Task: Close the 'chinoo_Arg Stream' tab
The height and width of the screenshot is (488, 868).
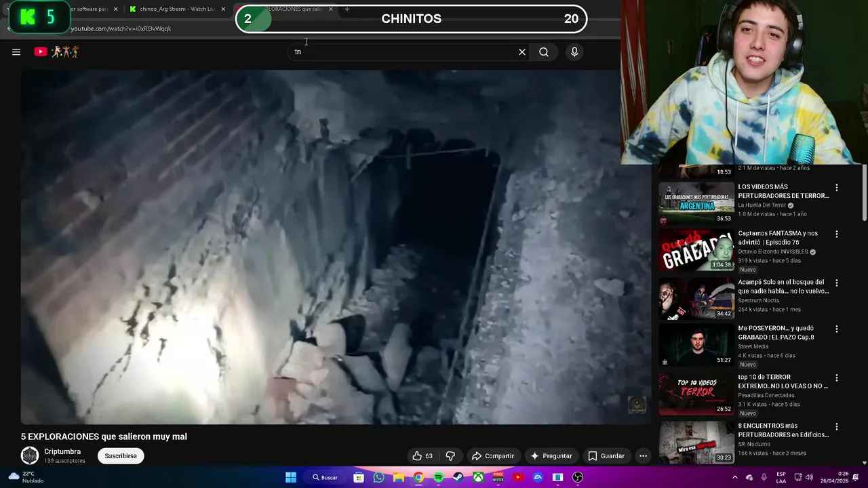Action: [x=223, y=9]
